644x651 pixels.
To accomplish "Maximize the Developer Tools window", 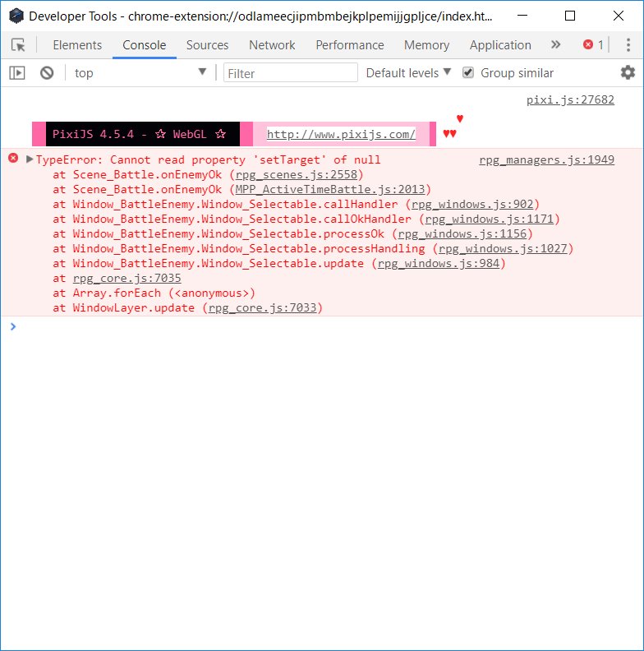I will click(570, 16).
